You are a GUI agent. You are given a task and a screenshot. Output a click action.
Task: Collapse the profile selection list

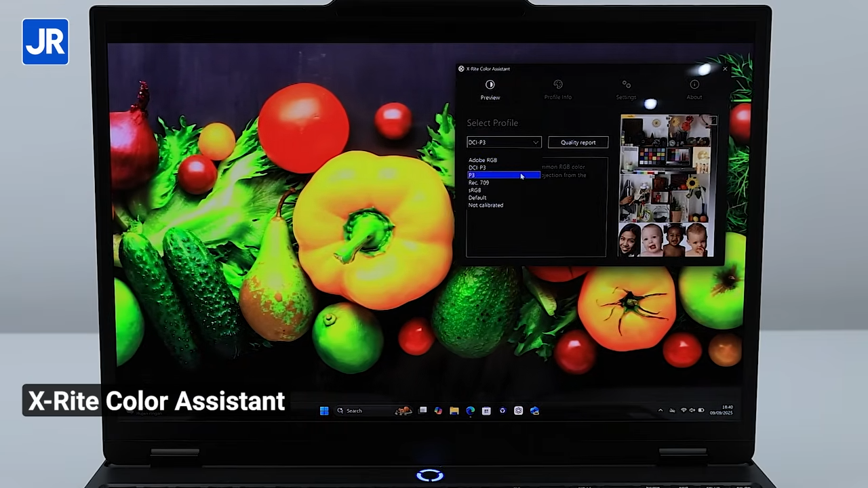click(535, 142)
